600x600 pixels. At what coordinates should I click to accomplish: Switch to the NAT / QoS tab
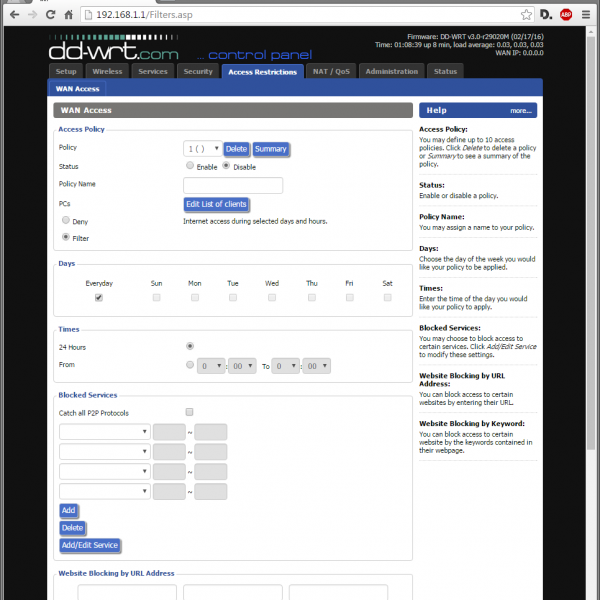pos(331,71)
